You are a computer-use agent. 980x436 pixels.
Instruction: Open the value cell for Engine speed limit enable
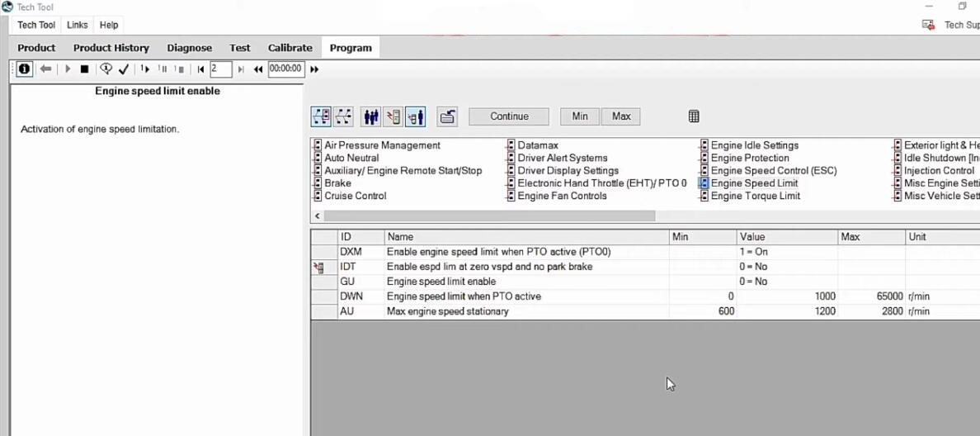coord(785,282)
